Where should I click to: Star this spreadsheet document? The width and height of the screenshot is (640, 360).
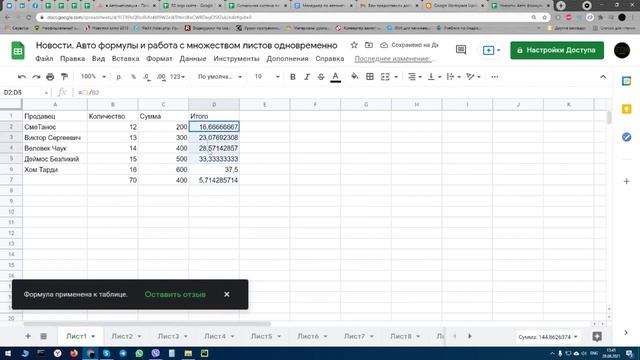click(354, 45)
